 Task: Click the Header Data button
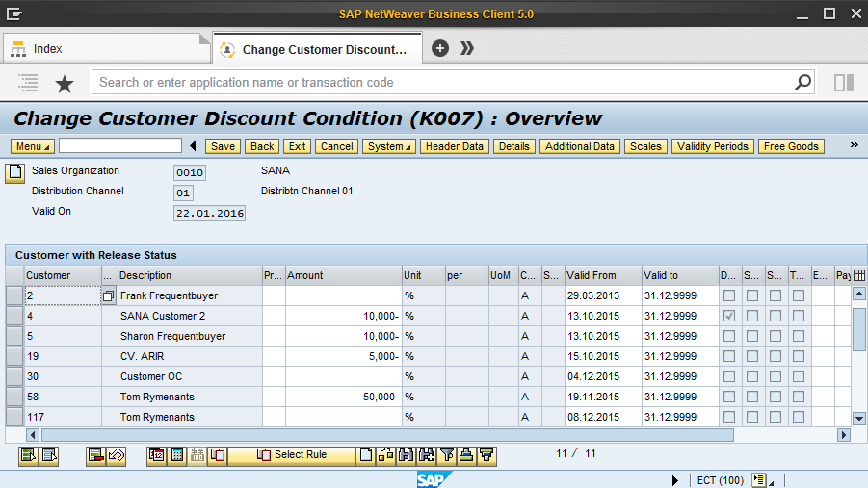pyautogui.click(x=455, y=146)
